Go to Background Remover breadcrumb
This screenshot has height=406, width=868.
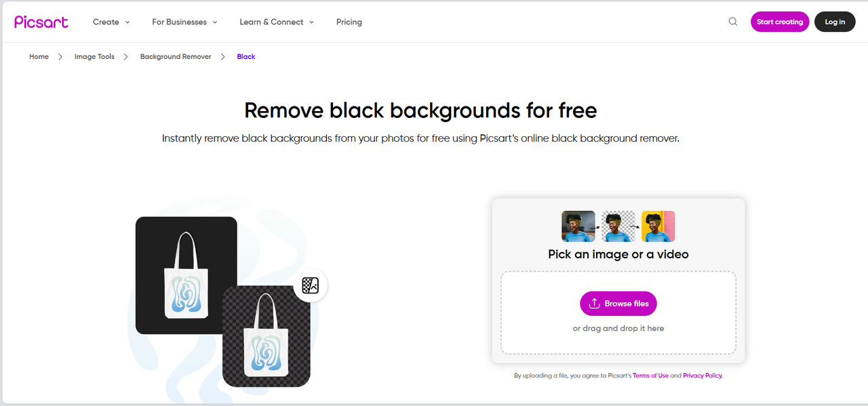[x=176, y=57]
